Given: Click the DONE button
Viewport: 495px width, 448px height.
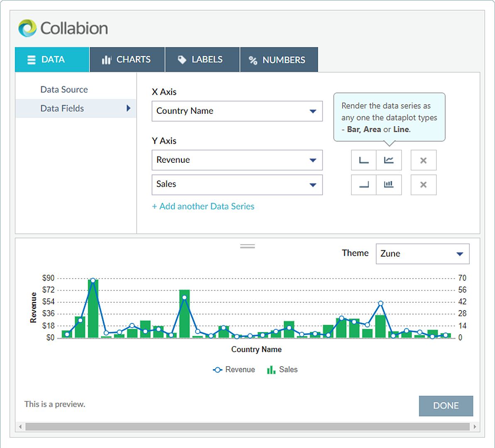Looking at the screenshot, I should pos(446,406).
